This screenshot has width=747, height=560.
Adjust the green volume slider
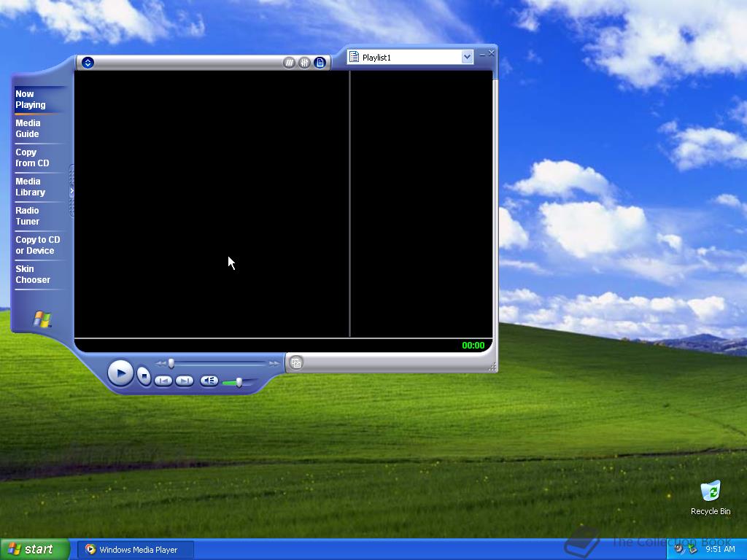click(239, 382)
